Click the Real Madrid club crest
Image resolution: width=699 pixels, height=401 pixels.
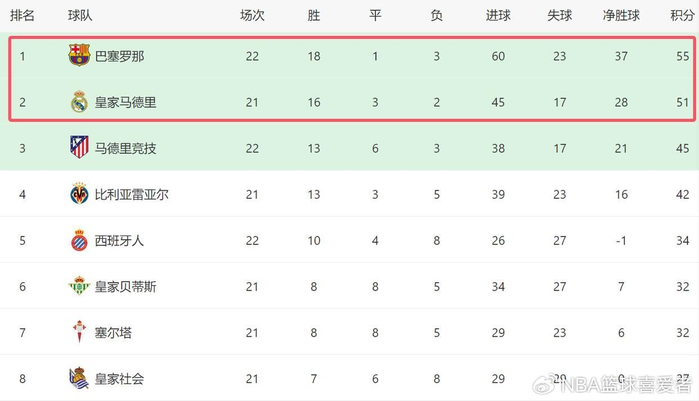coord(79,102)
